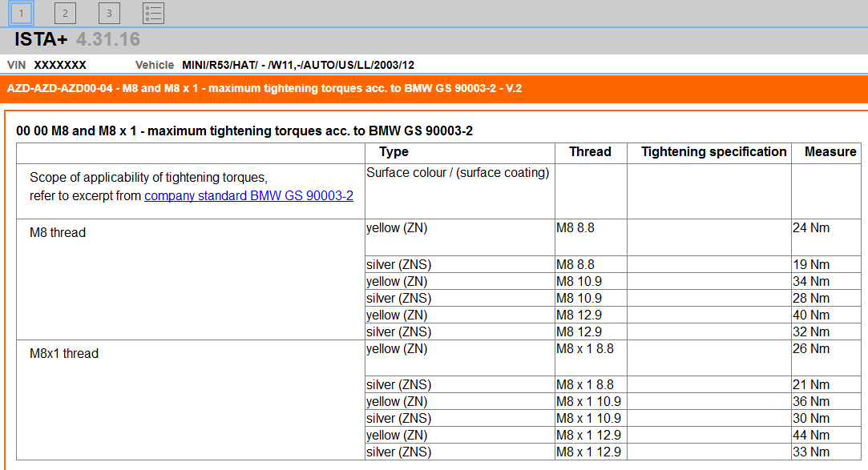This screenshot has width=868, height=470.
Task: Select the M8 thread row label
Action: (x=58, y=233)
